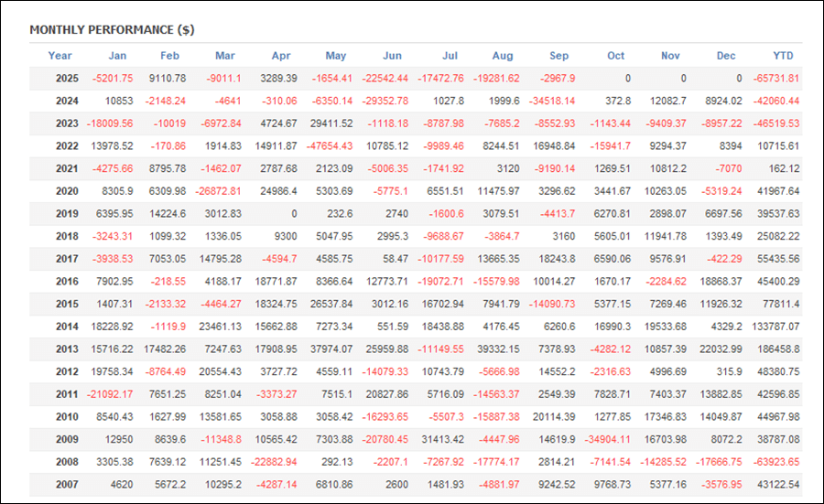This screenshot has height=504, width=824.
Task: Click the YTD column header
Action: tap(783, 56)
